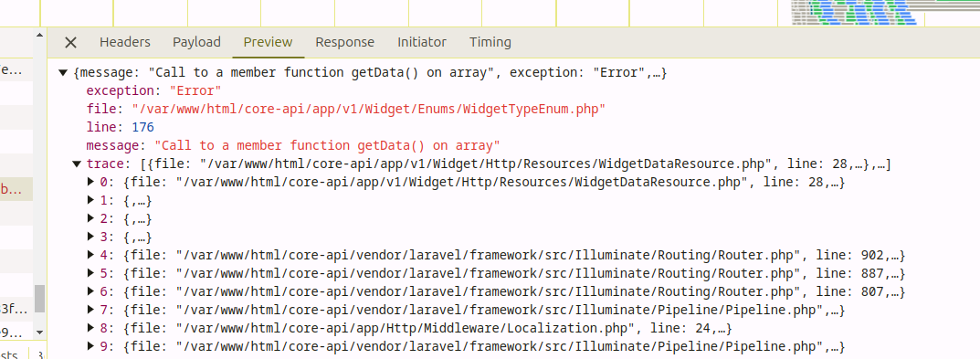Select the file path value WidgetTypeEnum.php
980x359 pixels.
point(369,110)
